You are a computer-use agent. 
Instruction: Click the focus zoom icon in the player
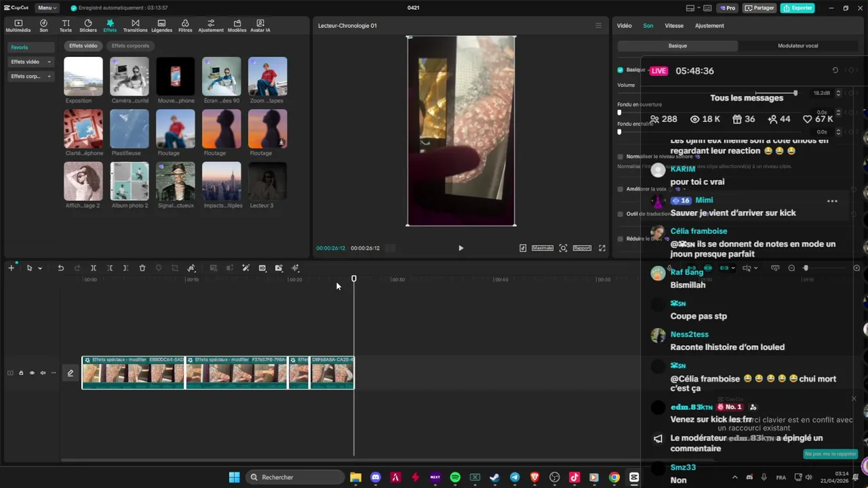(563, 248)
